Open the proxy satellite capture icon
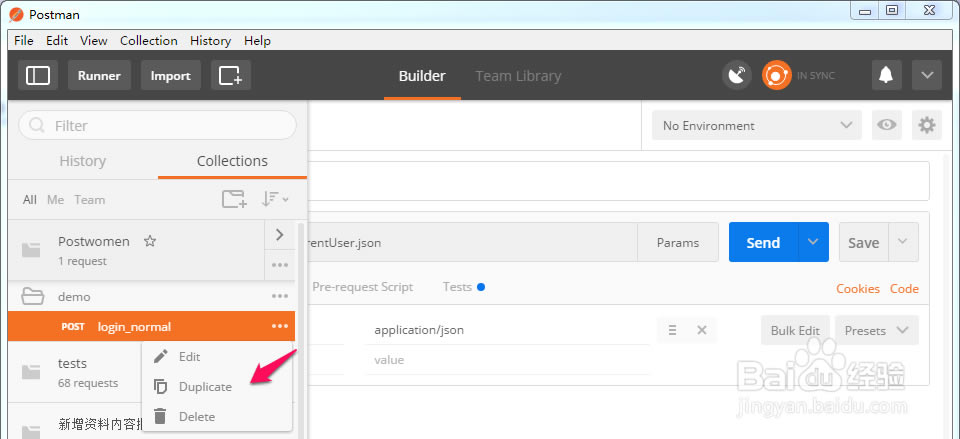960x439 pixels. (x=737, y=75)
